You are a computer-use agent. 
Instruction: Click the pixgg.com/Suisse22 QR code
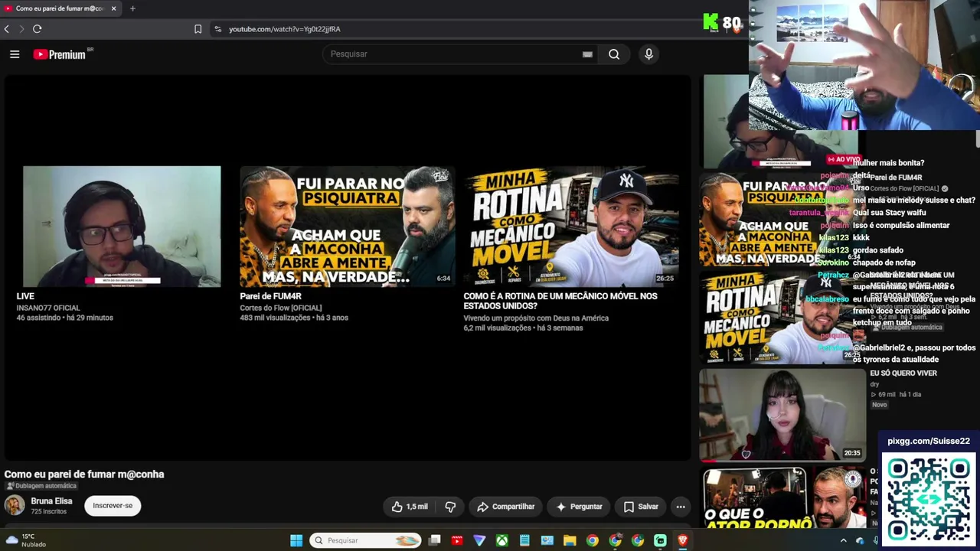tap(929, 498)
